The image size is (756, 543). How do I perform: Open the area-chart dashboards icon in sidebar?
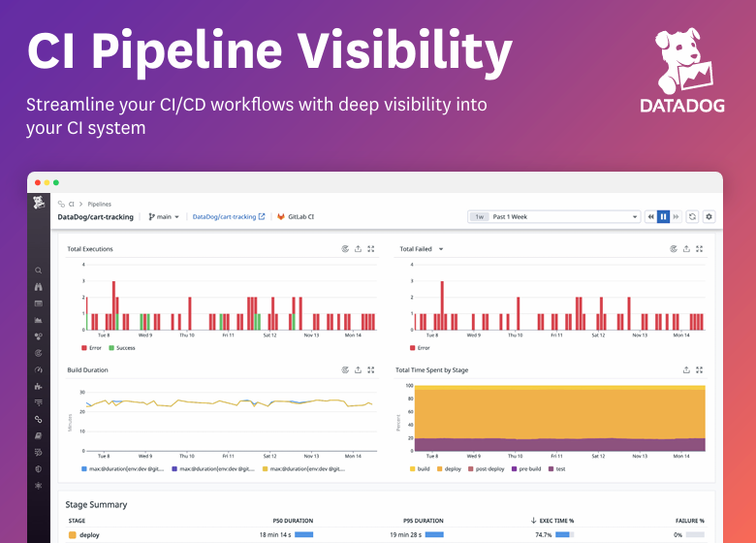38,320
